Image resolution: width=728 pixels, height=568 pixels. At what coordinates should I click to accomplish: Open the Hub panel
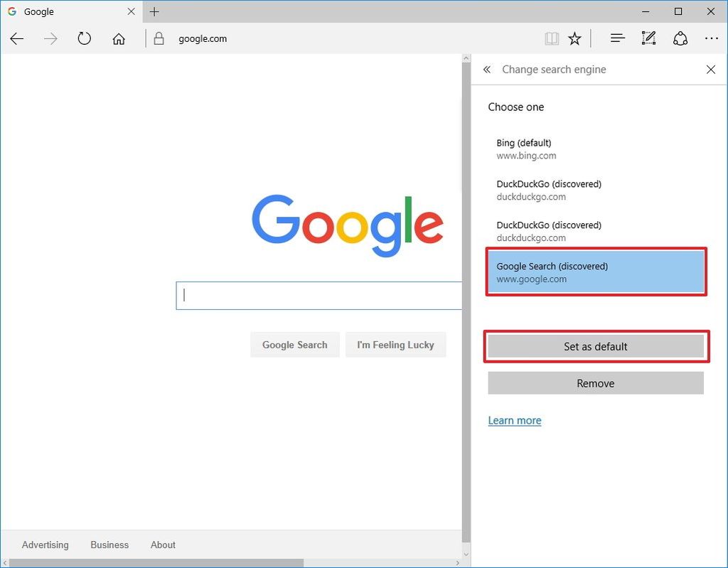point(617,38)
